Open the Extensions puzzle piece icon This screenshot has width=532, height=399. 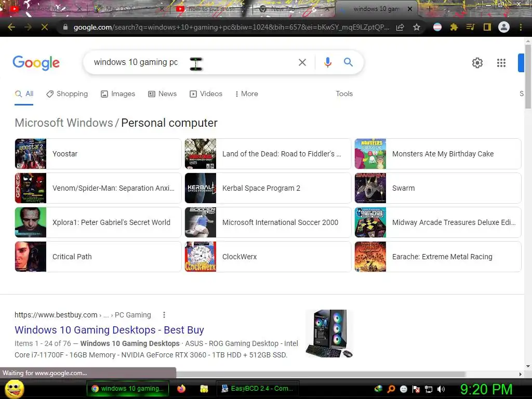tap(454, 27)
